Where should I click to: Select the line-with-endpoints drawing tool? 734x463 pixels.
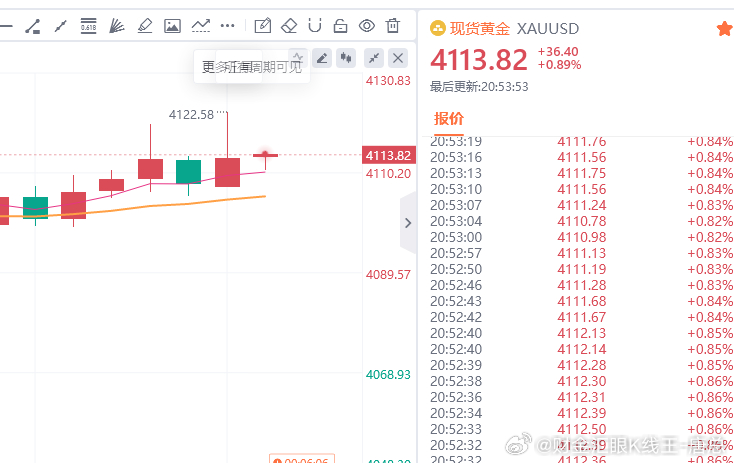(x=33, y=26)
